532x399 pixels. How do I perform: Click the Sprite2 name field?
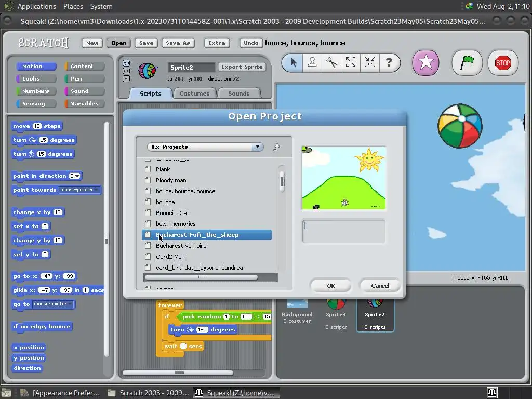[x=192, y=67]
